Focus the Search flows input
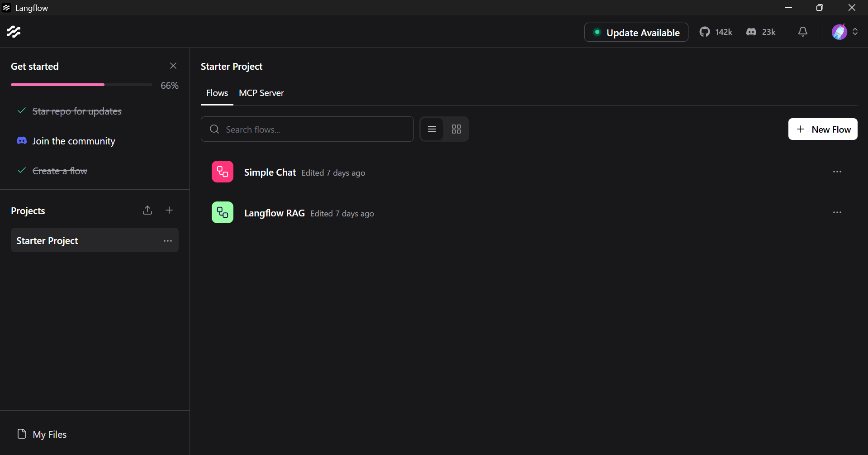 (x=307, y=129)
